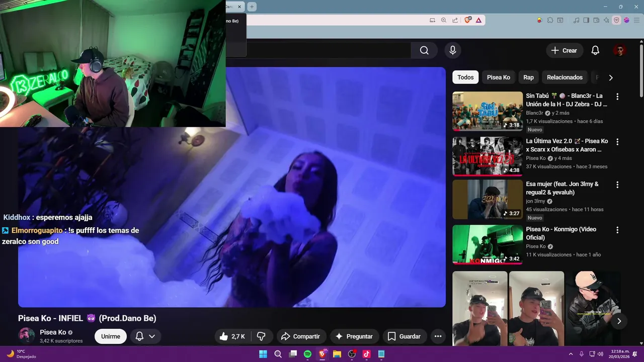Open File Explorer from taskbar
Image resolution: width=644 pixels, height=362 pixels.
pos(337,354)
